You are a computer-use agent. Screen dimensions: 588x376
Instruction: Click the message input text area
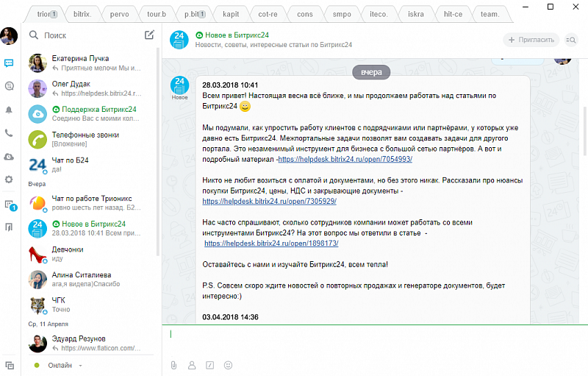pos(375,340)
